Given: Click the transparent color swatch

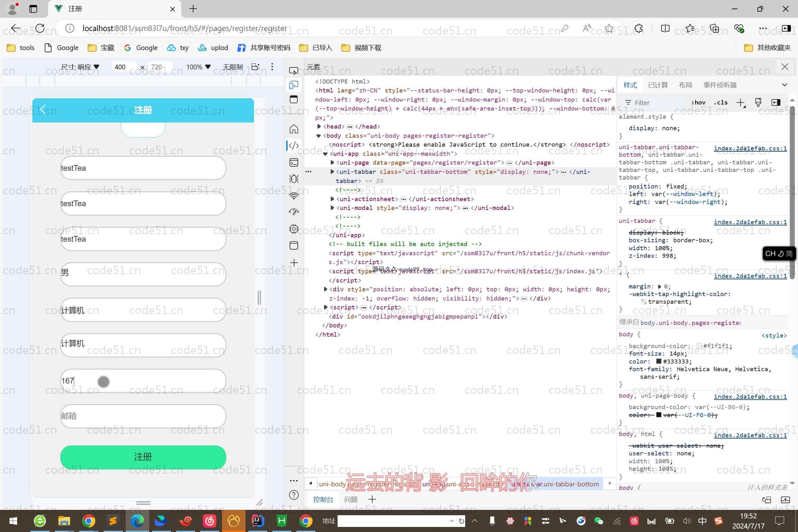Looking at the screenshot, I should 643,301.
